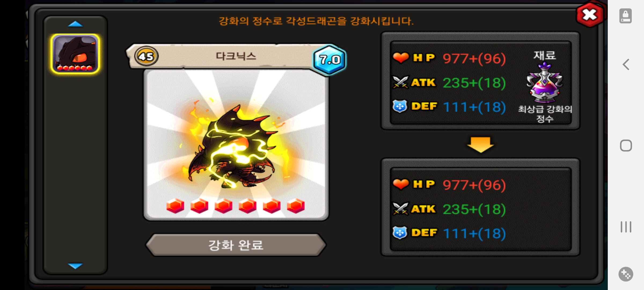
Task: Select the enhancement essence potion material icon
Action: 544,82
